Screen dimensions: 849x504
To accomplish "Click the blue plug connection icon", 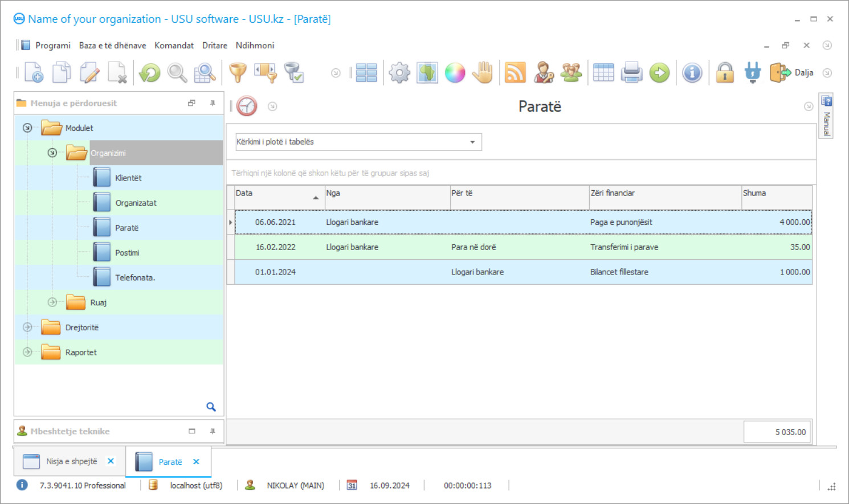I will (753, 73).
